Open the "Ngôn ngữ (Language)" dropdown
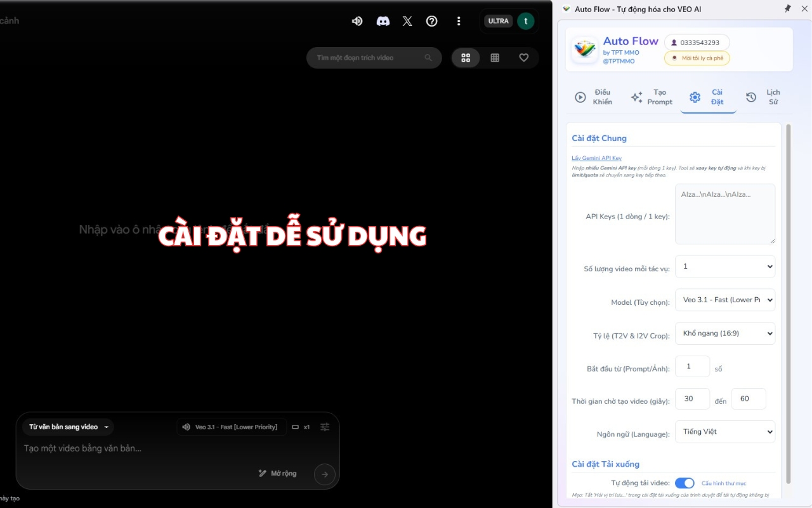Image resolution: width=812 pixels, height=508 pixels. tap(725, 432)
